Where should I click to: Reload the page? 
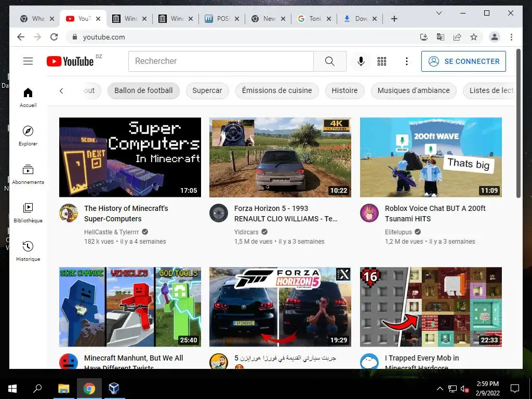(x=54, y=37)
